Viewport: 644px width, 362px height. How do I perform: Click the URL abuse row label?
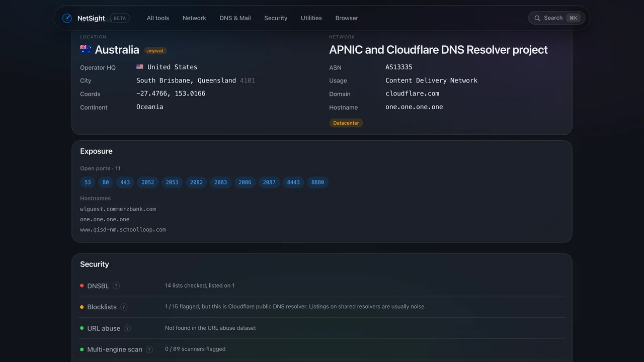click(104, 328)
